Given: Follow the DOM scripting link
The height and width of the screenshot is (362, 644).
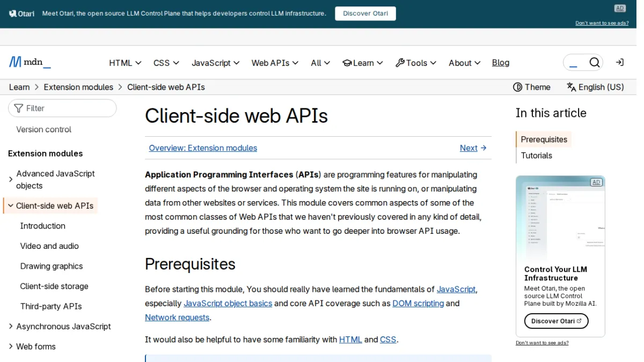Looking at the screenshot, I should point(418,304).
